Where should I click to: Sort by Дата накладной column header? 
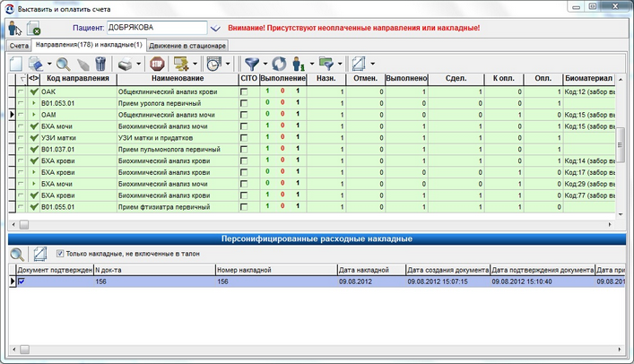pyautogui.click(x=371, y=270)
